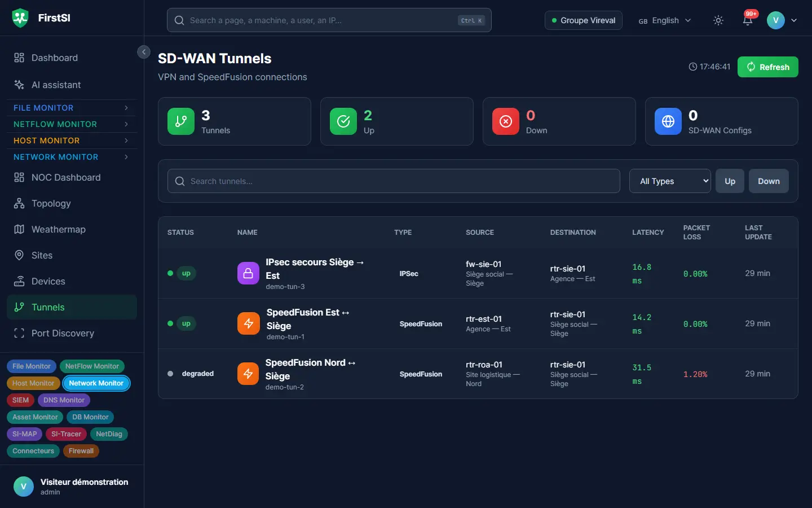Click the Sites location pin icon
812x508 pixels.
pos(19,255)
